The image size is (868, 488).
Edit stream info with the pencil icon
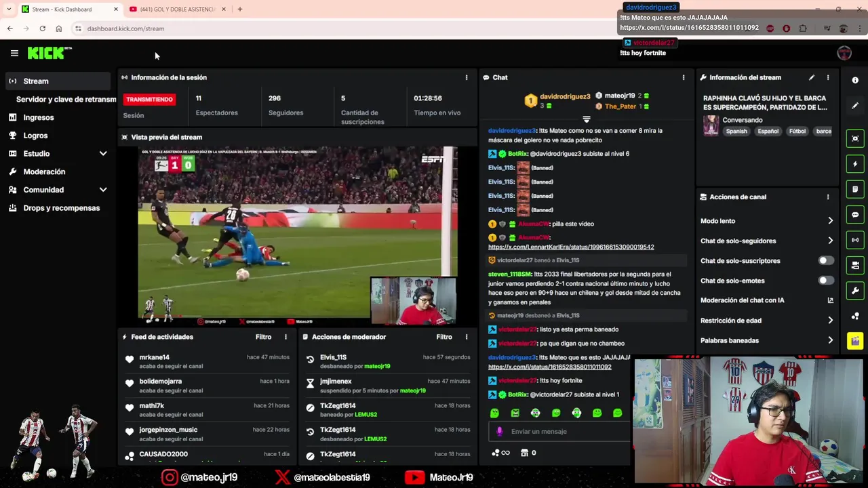pyautogui.click(x=812, y=77)
